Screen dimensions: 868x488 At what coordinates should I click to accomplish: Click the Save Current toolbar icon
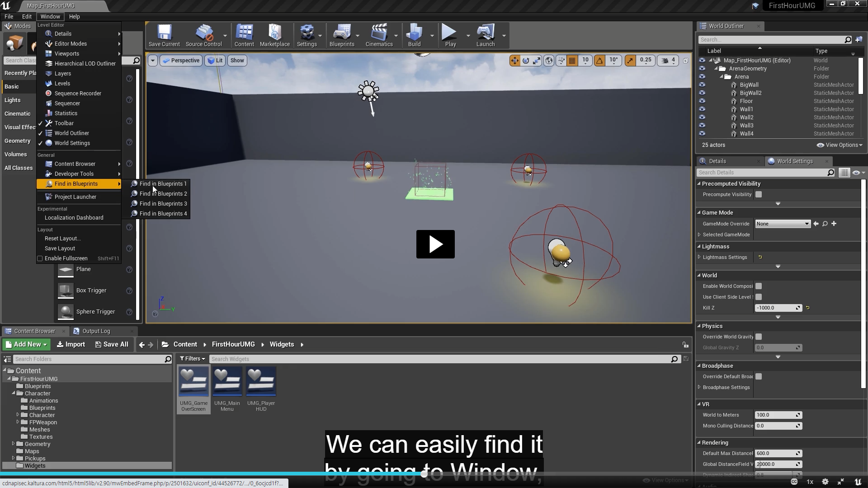click(164, 33)
